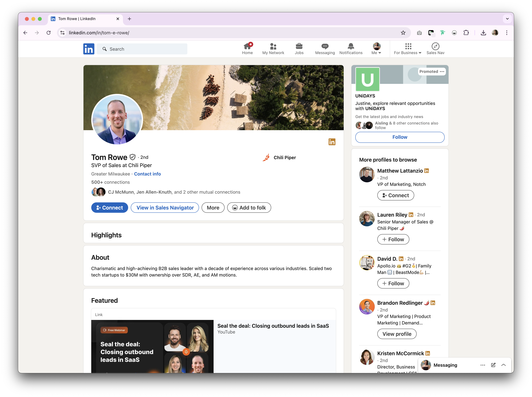Follow UNiDAYS promoted company
Screen dimensions: 532x397
[400, 137]
